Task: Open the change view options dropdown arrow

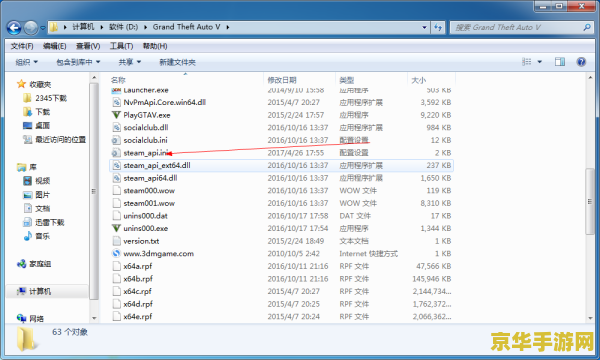Action: point(540,62)
